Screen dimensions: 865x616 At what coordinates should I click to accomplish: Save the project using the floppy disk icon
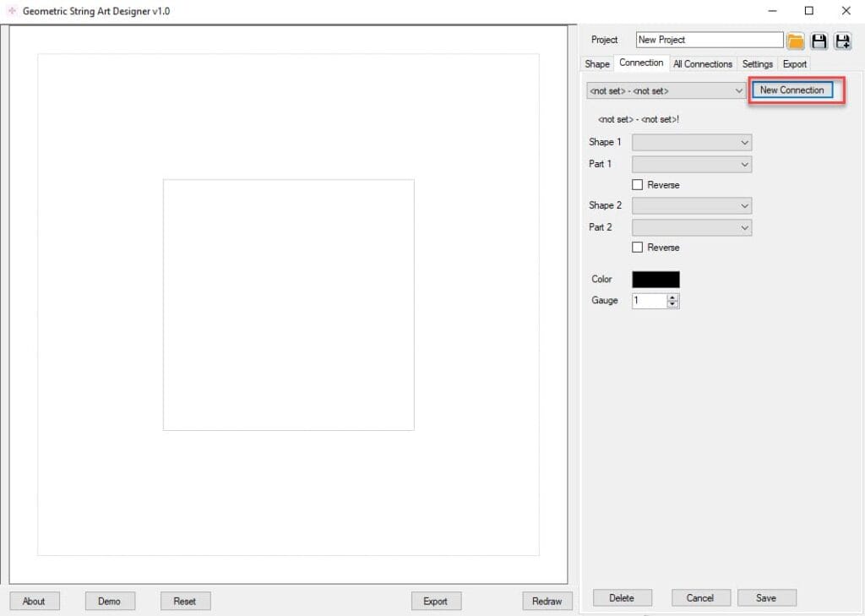click(819, 41)
